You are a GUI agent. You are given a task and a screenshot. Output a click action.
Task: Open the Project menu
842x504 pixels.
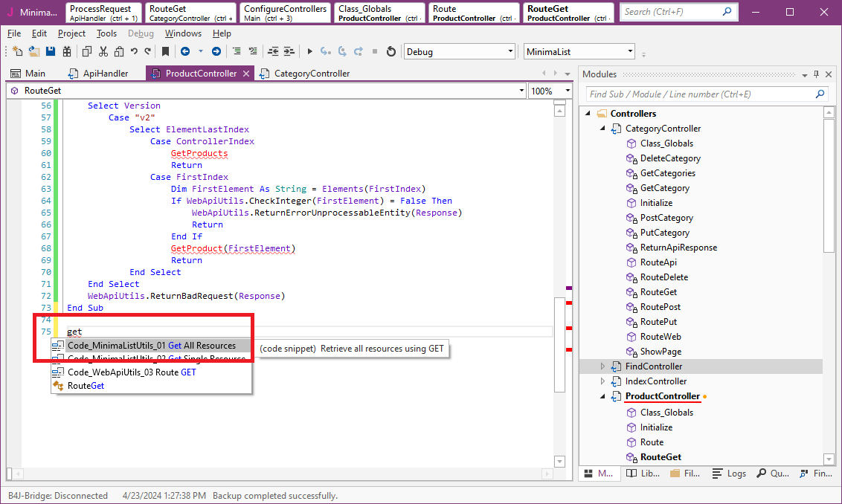point(71,33)
